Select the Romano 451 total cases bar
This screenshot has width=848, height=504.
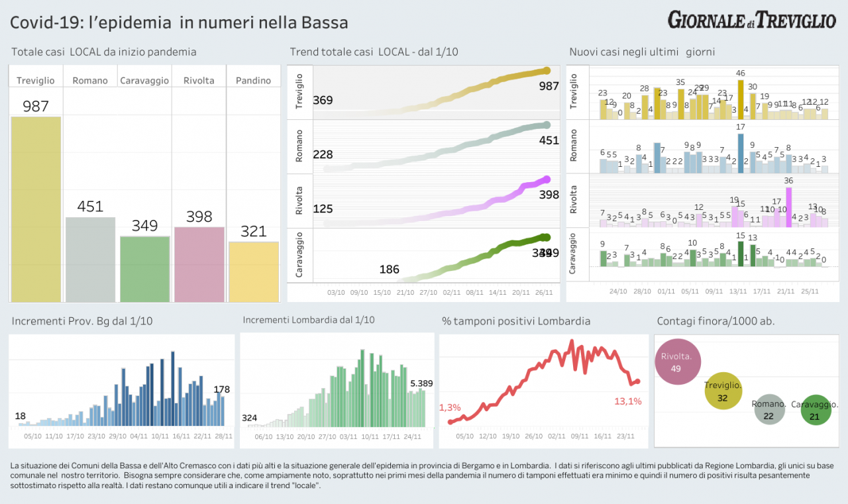(90, 260)
